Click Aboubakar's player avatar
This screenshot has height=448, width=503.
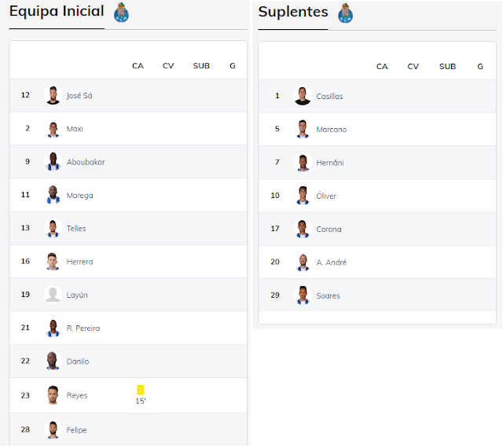(x=53, y=162)
